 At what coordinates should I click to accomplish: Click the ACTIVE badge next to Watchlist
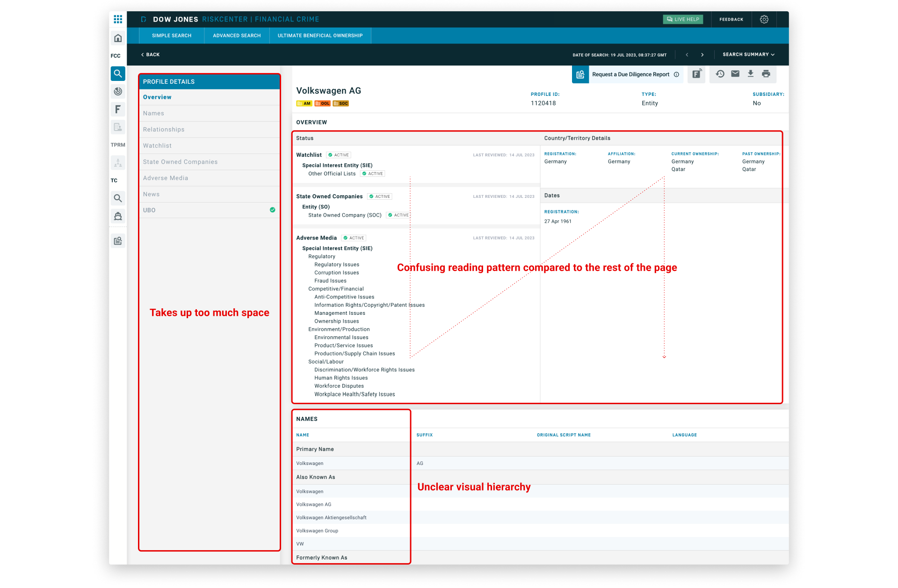pos(339,155)
